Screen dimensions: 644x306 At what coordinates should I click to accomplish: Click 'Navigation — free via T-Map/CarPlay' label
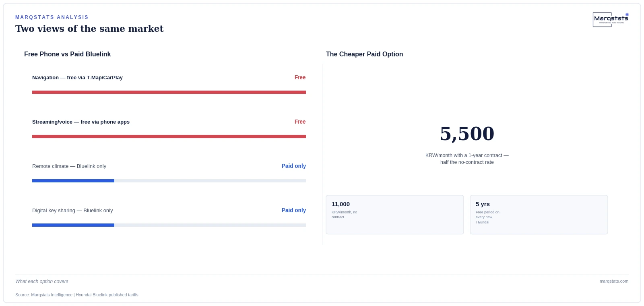coord(77,78)
